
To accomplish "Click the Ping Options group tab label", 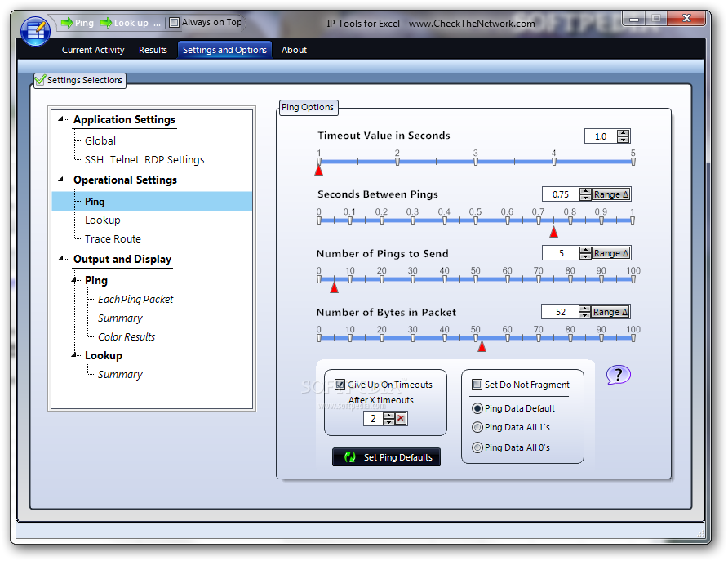I will 308,107.
